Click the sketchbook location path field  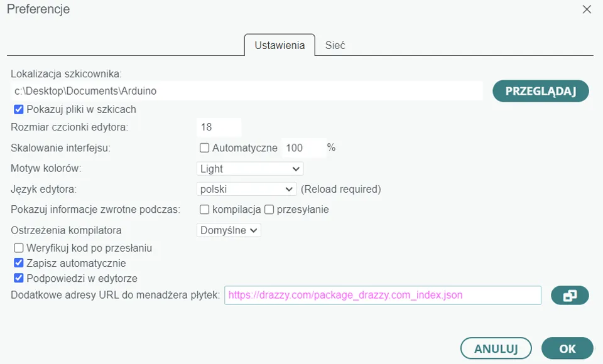[246, 91]
